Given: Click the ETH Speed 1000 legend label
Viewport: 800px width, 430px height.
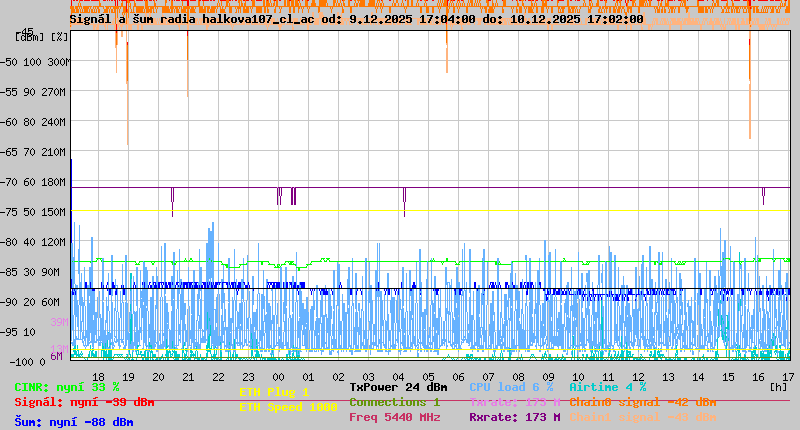Looking at the screenshot, I should [288, 407].
